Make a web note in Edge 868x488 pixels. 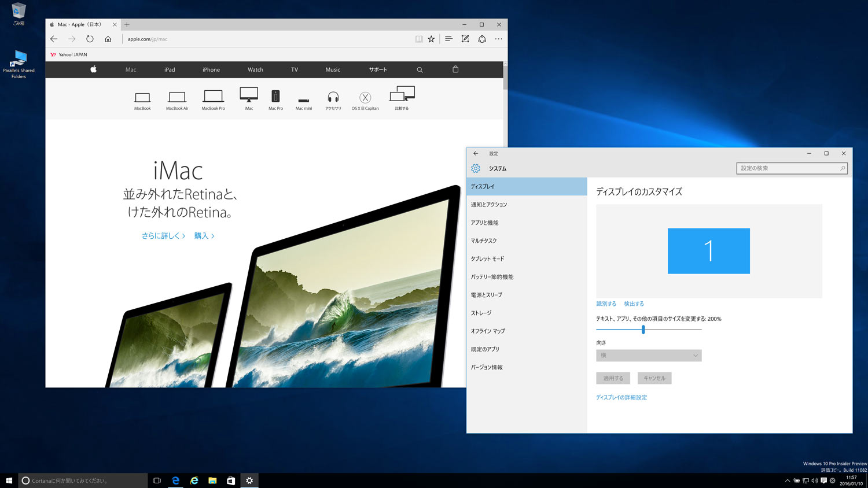(465, 39)
